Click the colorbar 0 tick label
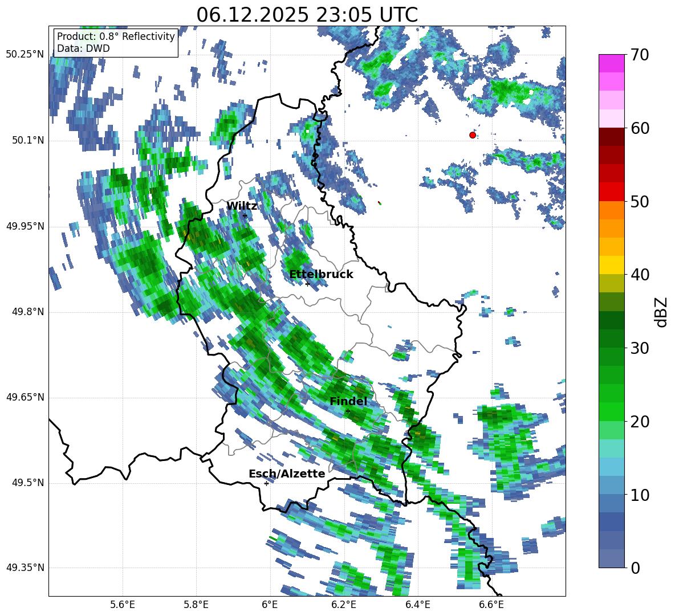This screenshot has height=616, width=675. pos(635,568)
